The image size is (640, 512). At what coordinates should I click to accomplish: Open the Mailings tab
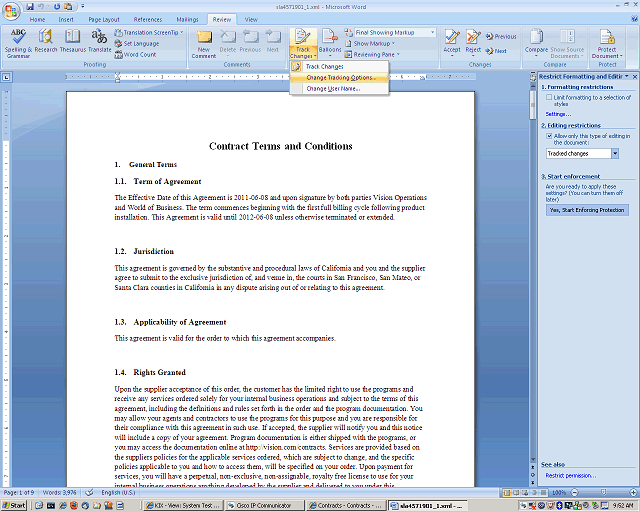point(187,19)
